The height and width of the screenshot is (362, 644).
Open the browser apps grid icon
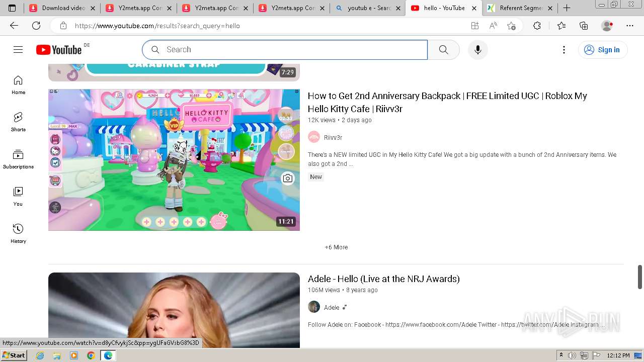pyautogui.click(x=475, y=26)
